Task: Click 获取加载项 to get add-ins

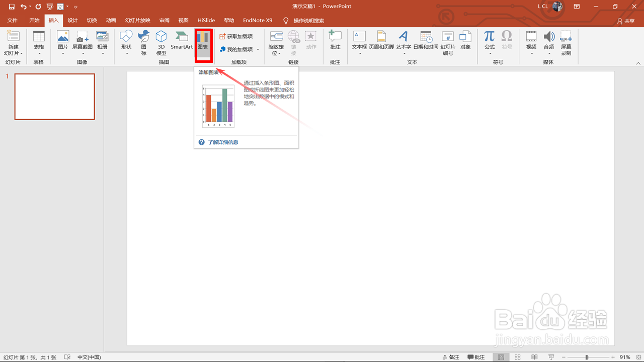Action: (236, 36)
